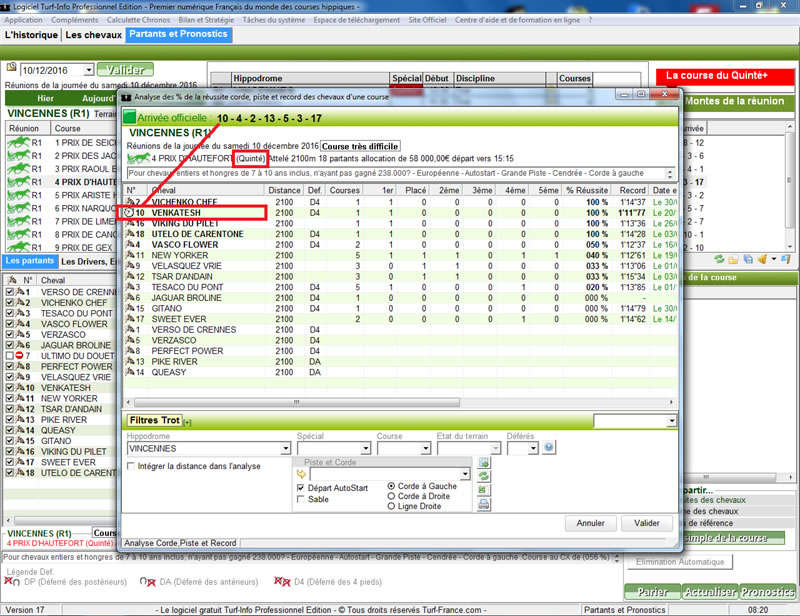
Task: Click the printer icon in the filters panel
Action: pyautogui.click(x=484, y=504)
